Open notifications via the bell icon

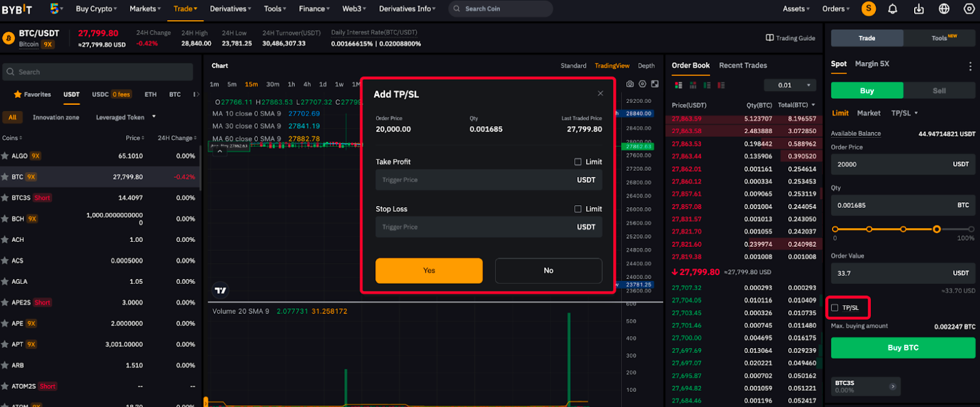pyautogui.click(x=892, y=8)
